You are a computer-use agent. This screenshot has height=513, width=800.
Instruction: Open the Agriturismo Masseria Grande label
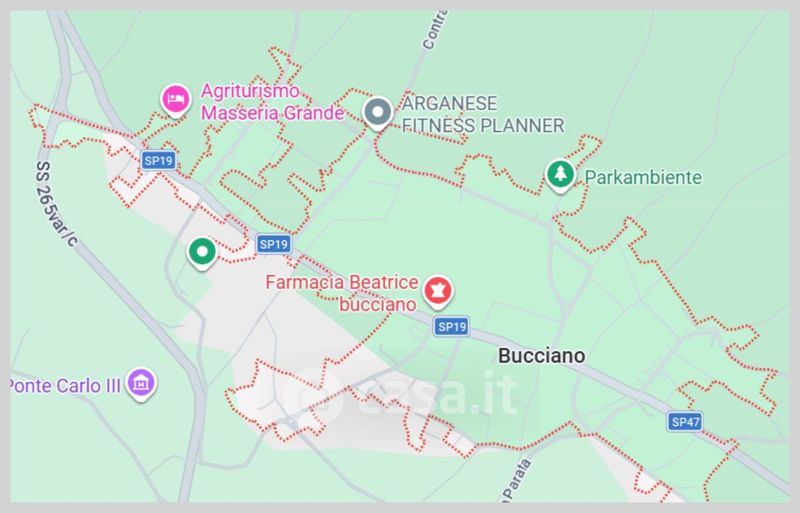tap(272, 102)
